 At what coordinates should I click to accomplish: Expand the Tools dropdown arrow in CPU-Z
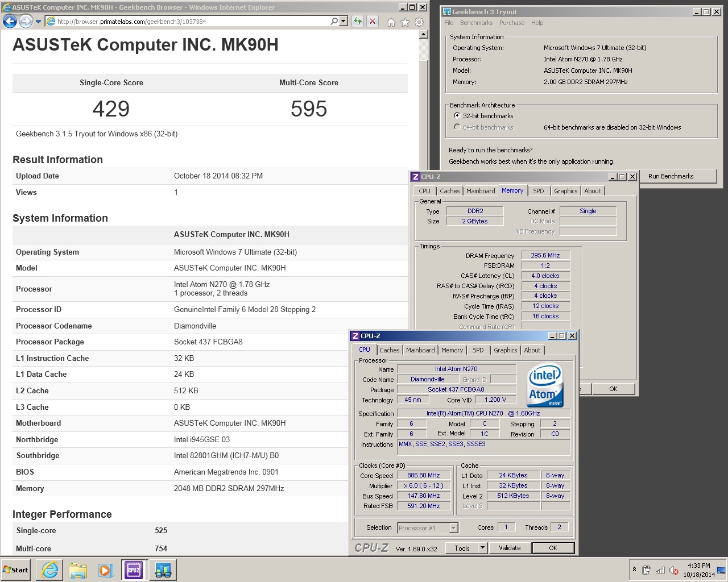(482, 548)
